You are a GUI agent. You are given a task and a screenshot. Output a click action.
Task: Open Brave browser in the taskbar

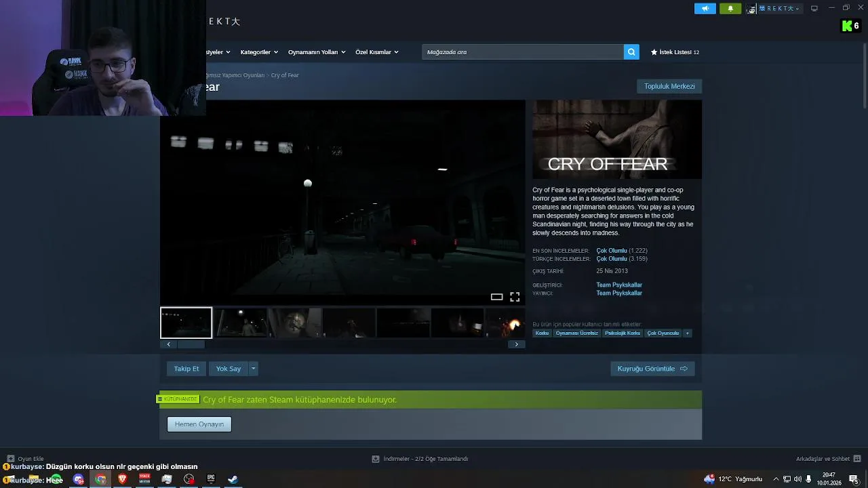click(x=123, y=479)
